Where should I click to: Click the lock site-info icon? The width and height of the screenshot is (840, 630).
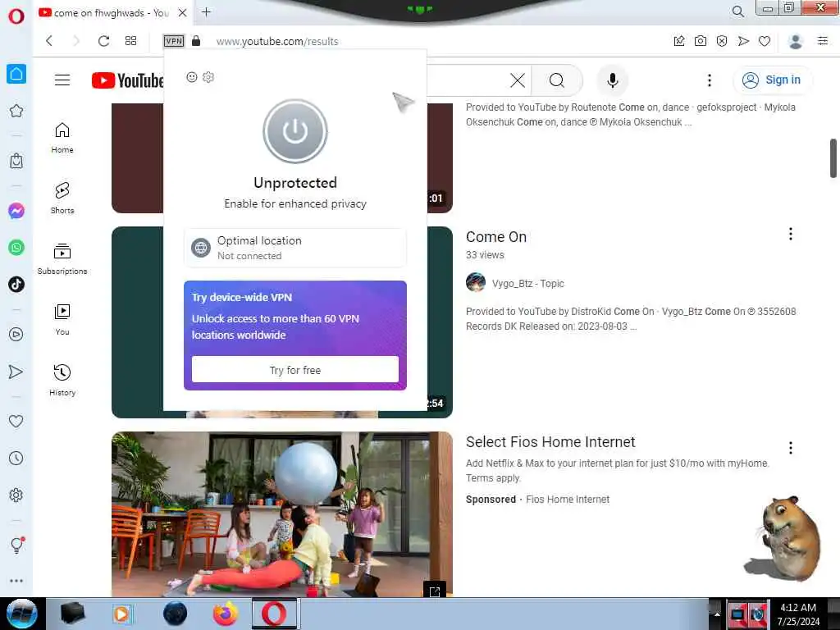coord(196,41)
